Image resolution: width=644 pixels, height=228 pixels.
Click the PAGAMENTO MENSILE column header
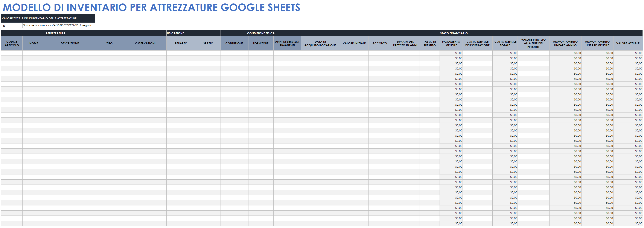click(x=451, y=43)
